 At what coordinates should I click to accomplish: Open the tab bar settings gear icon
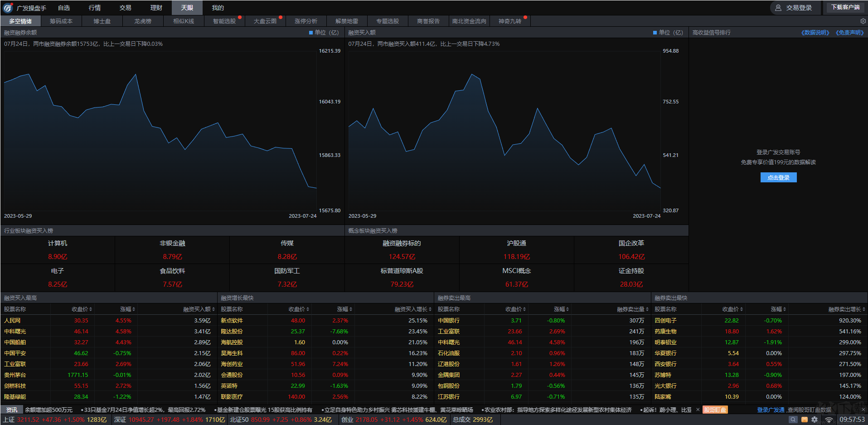tap(863, 21)
